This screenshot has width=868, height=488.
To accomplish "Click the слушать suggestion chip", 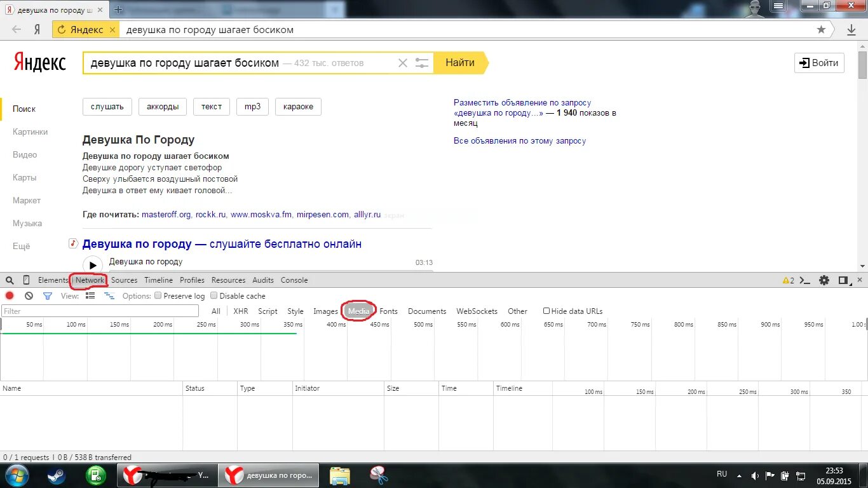I will point(107,107).
